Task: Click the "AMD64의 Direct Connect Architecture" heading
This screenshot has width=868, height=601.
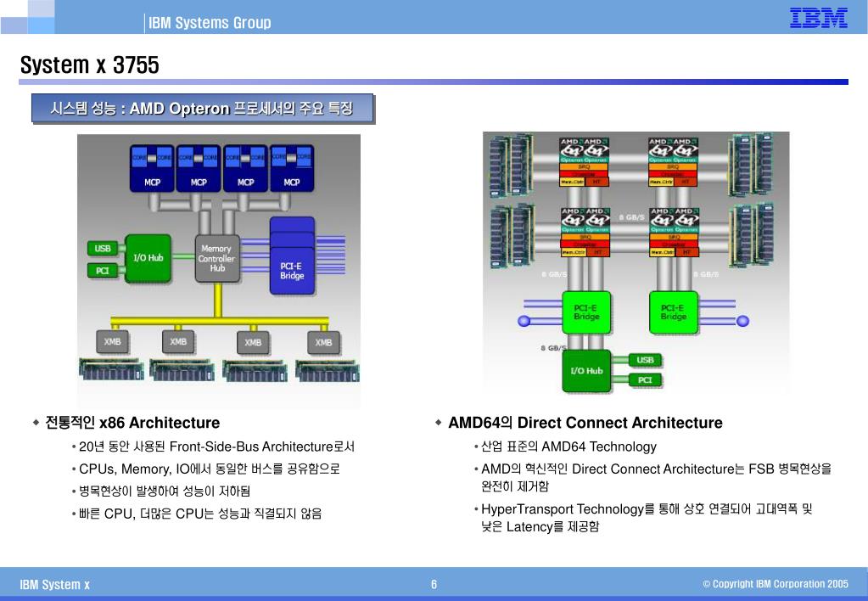Action: pos(585,424)
